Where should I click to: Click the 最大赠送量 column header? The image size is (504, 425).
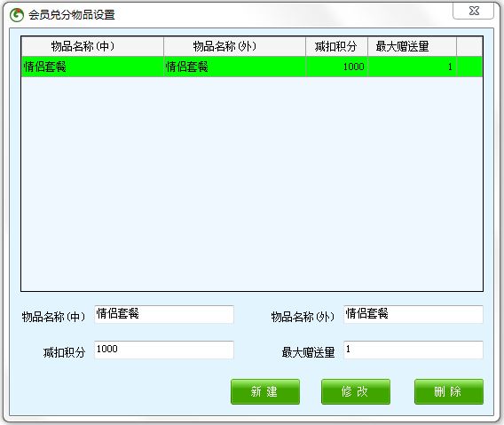[412, 46]
